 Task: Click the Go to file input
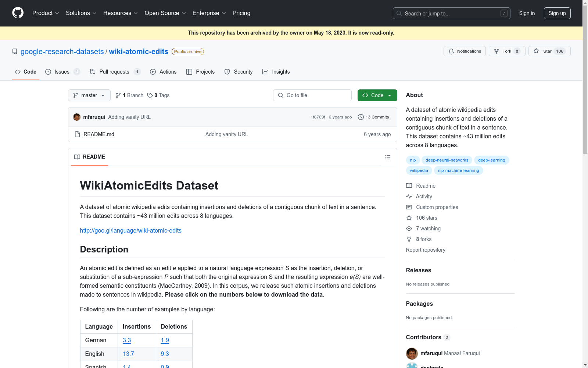(312, 95)
